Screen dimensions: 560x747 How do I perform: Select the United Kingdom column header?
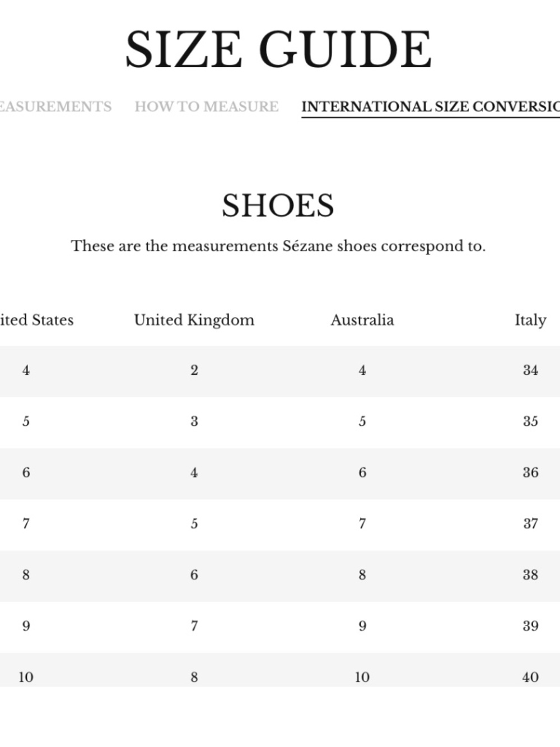[x=194, y=320]
